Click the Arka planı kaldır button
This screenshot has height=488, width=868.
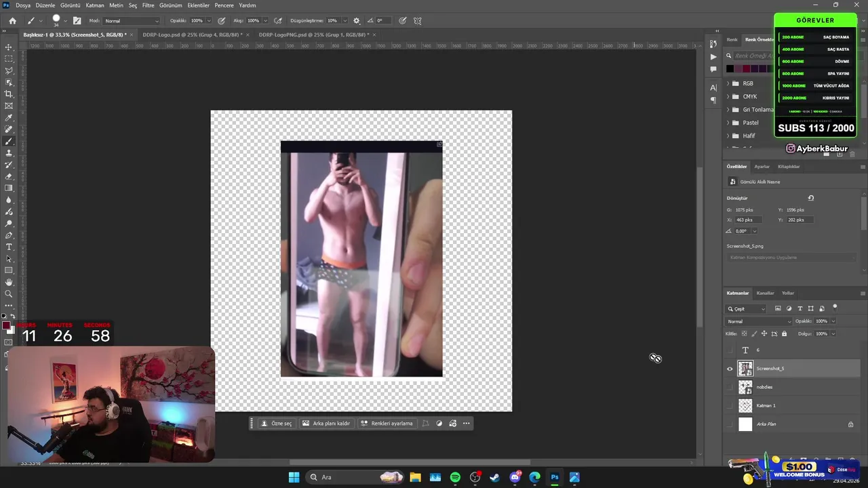pos(326,424)
